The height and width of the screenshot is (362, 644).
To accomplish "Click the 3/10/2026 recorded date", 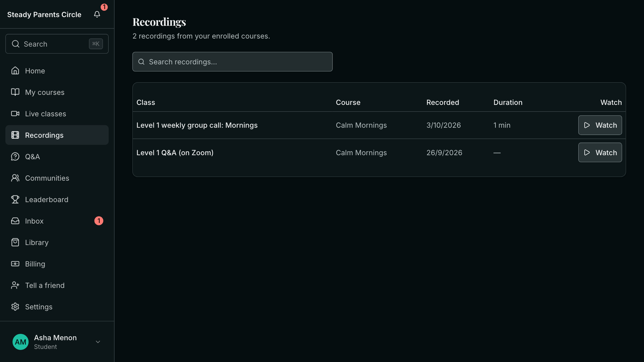I will pyautogui.click(x=444, y=125).
